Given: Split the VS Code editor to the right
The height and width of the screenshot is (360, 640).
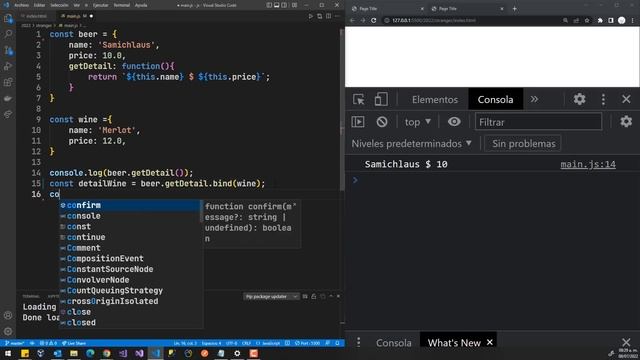Looking at the screenshot, I should (329, 16).
